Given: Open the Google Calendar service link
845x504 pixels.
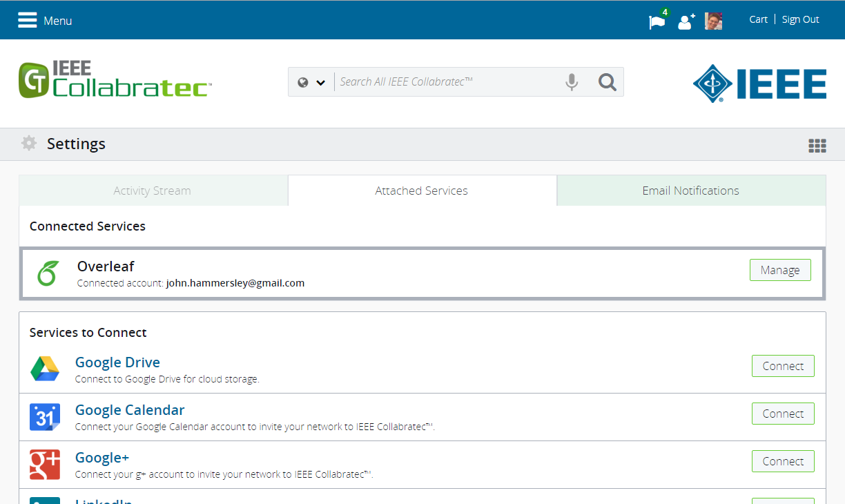Looking at the screenshot, I should [130, 410].
